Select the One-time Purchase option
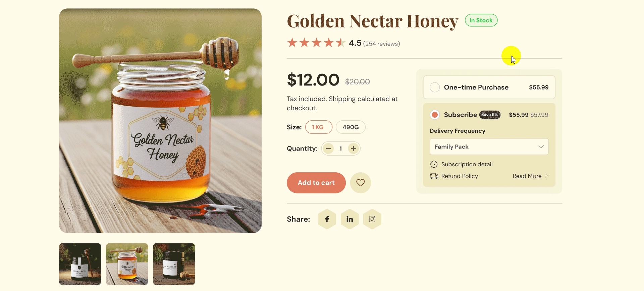The width and height of the screenshot is (644, 291). [x=435, y=87]
